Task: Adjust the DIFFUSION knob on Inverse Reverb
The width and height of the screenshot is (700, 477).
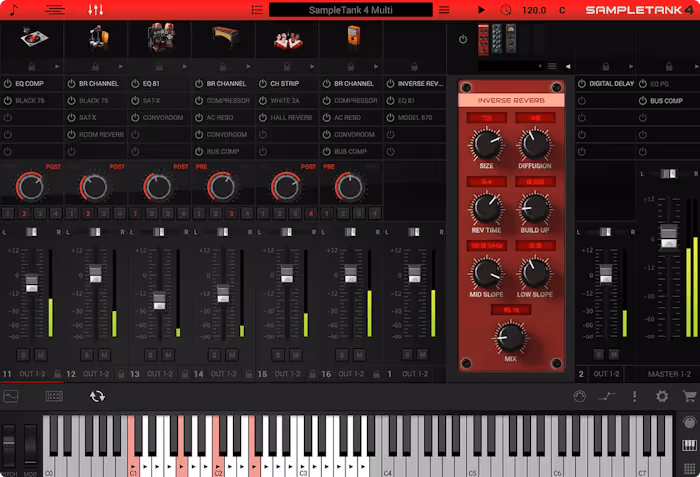Action: [534, 144]
